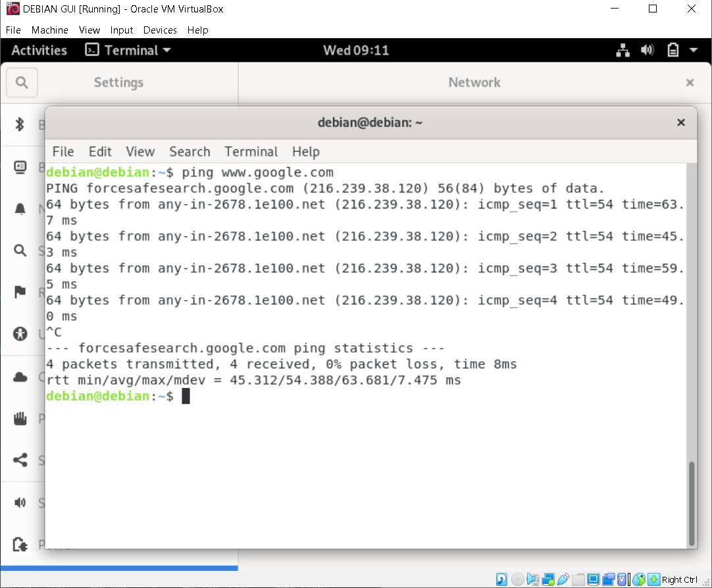This screenshot has width=712, height=588.
Task: Open the Region flag icon in Settings sidebar
Action: tap(20, 292)
